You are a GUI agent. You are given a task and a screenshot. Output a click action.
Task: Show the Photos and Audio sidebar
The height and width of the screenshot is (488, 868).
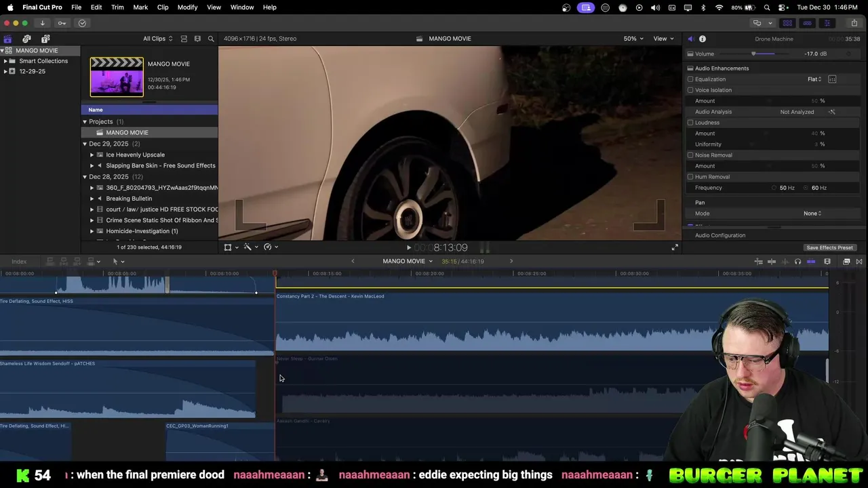point(26,39)
